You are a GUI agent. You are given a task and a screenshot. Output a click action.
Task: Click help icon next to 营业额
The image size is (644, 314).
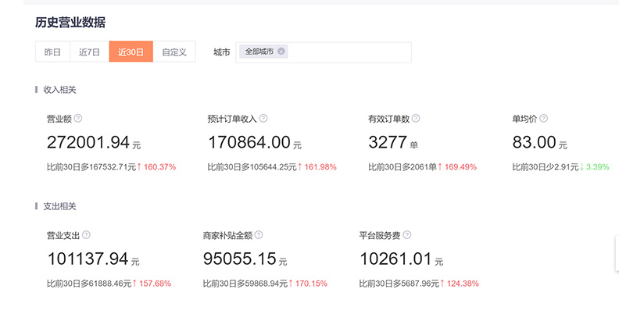[78, 119]
